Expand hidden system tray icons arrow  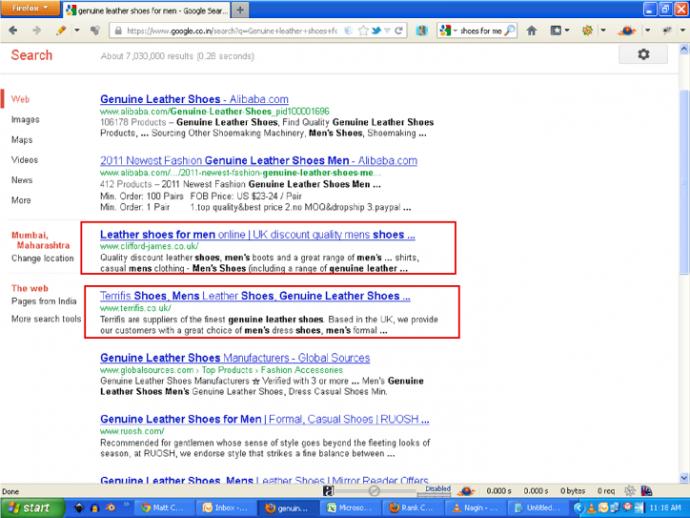tap(578, 508)
